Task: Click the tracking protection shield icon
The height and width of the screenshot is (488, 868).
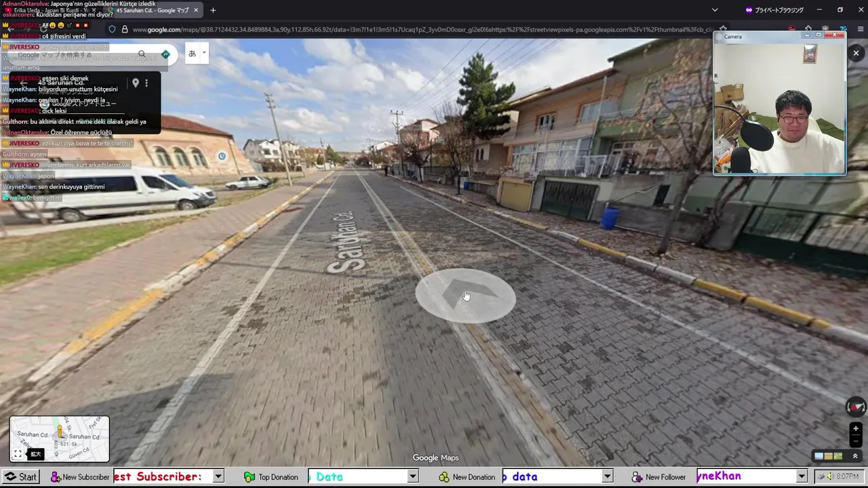Action: coord(113,30)
